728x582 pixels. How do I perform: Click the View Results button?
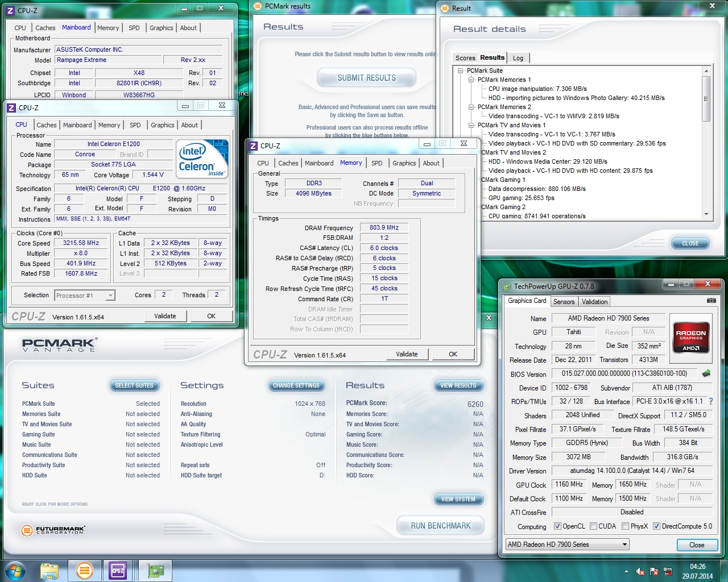click(458, 386)
